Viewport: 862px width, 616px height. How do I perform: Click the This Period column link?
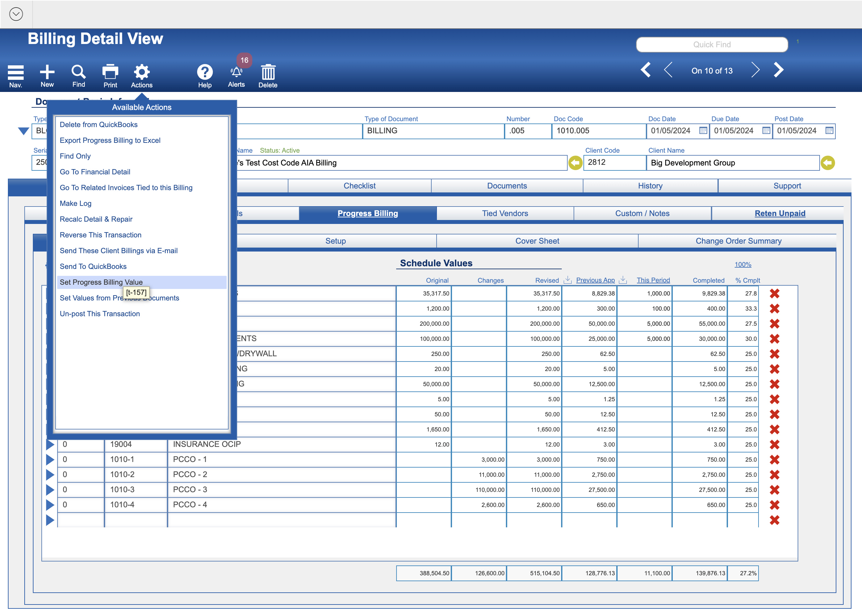coord(653,280)
